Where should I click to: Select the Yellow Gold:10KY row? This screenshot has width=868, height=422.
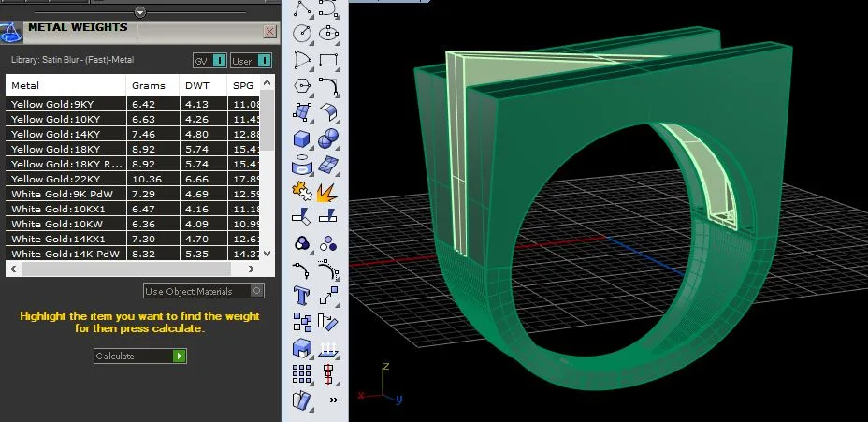pyautogui.click(x=133, y=119)
